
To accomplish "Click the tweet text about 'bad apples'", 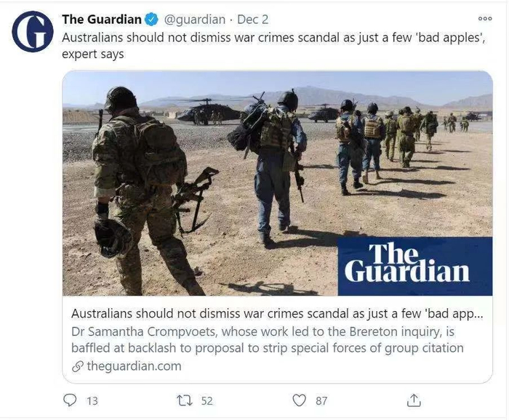I will pos(273,45).
